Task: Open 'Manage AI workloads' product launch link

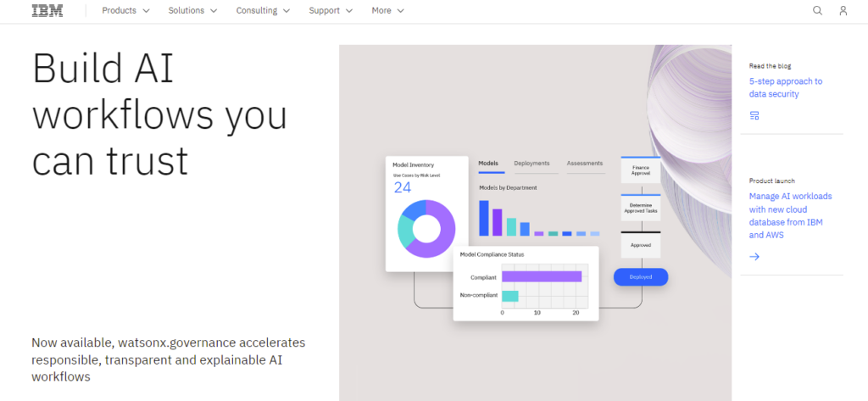Action: click(791, 215)
